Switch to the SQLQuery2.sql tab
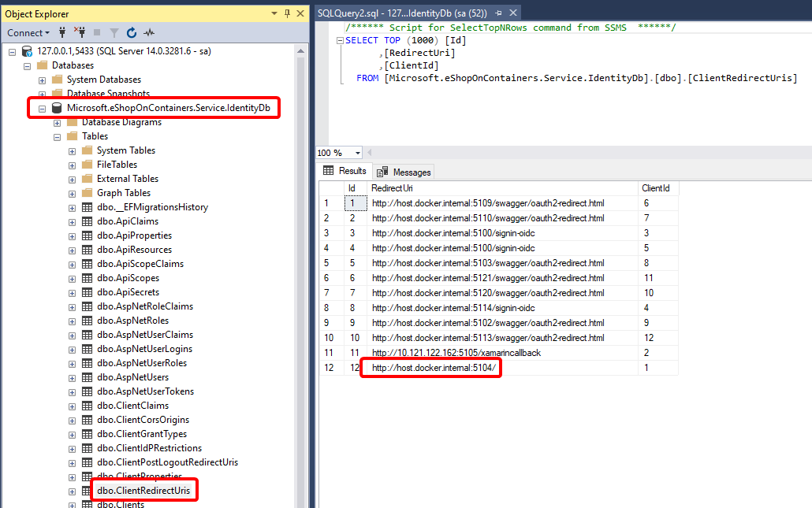Image resolution: width=812 pixels, height=508 pixels. coord(402,13)
